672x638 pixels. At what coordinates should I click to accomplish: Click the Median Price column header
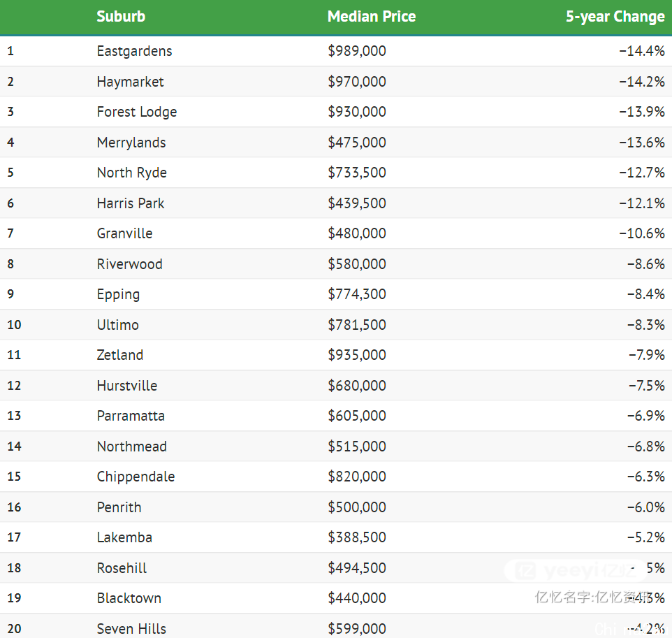[372, 16]
